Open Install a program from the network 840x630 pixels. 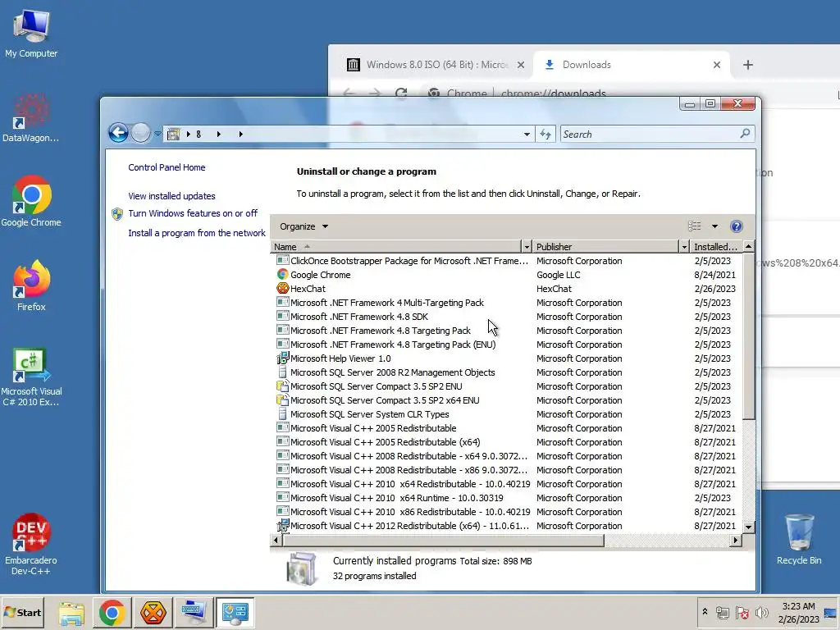(197, 233)
